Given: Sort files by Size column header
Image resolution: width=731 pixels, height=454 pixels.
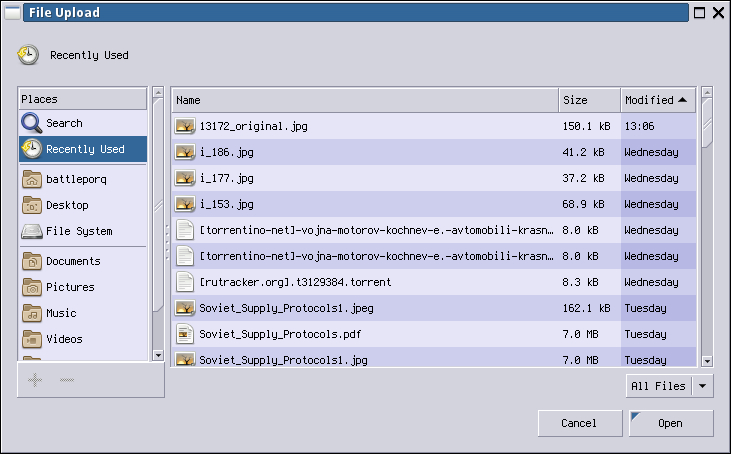Looking at the screenshot, I should [x=589, y=100].
